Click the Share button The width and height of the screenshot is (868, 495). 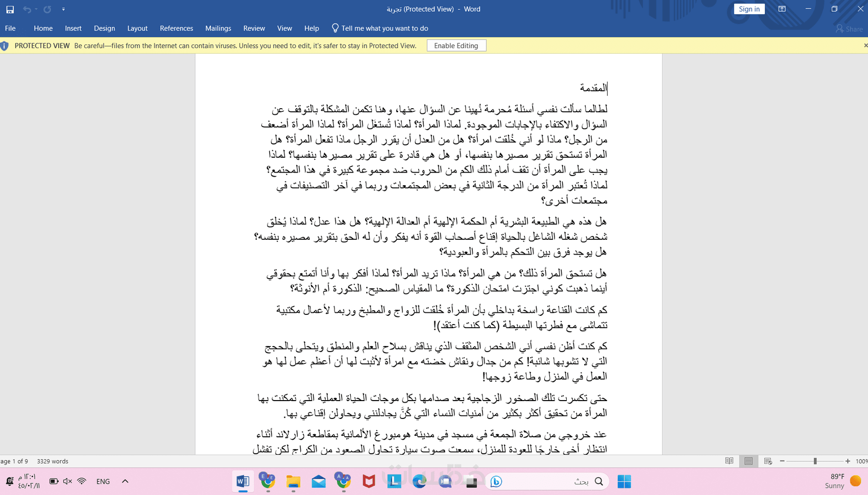click(849, 29)
